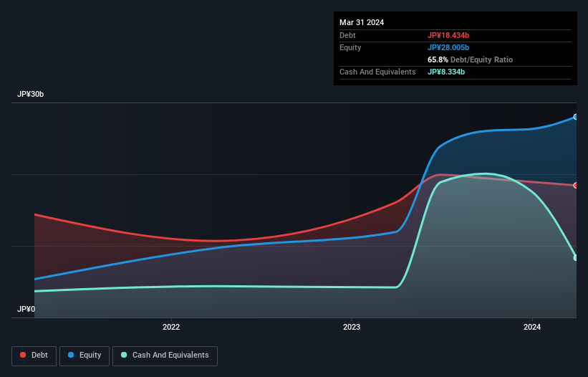Click the JP¥30b axis label

pos(30,94)
